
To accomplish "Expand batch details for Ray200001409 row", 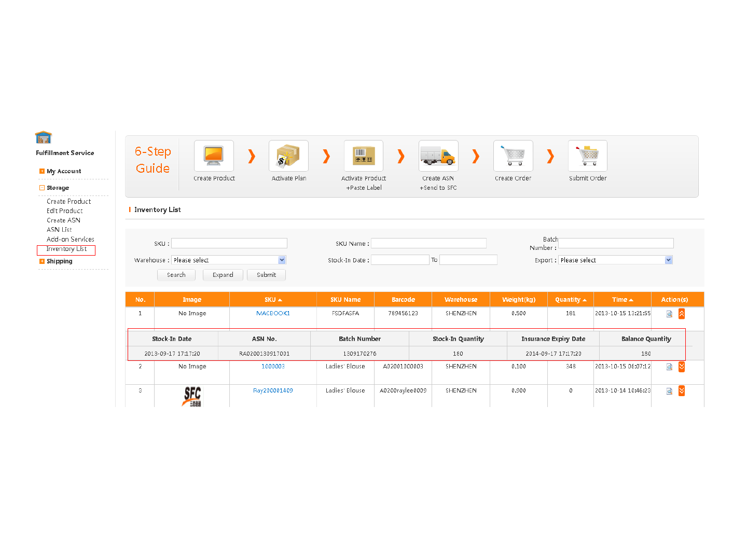I will 682,390.
